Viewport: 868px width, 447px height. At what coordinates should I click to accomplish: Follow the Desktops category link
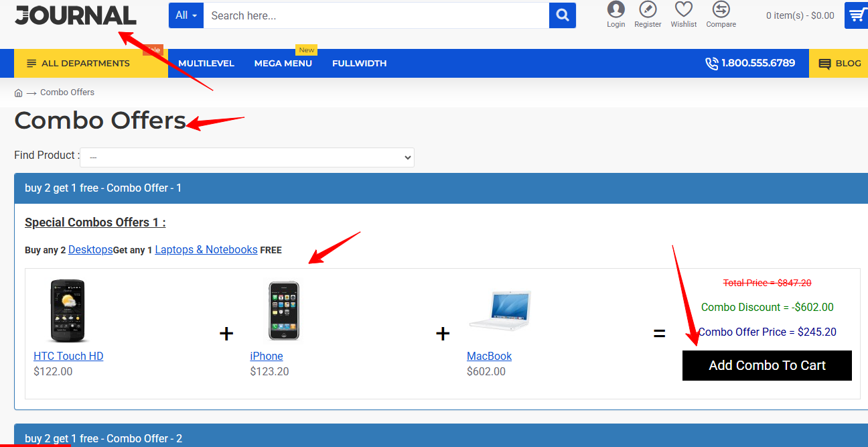pos(90,249)
